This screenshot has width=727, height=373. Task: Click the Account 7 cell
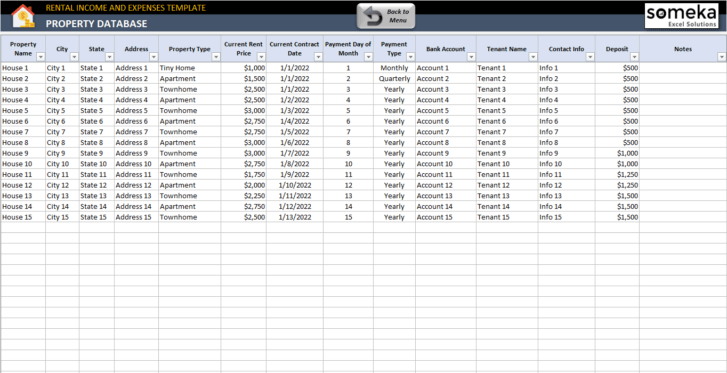click(x=446, y=132)
